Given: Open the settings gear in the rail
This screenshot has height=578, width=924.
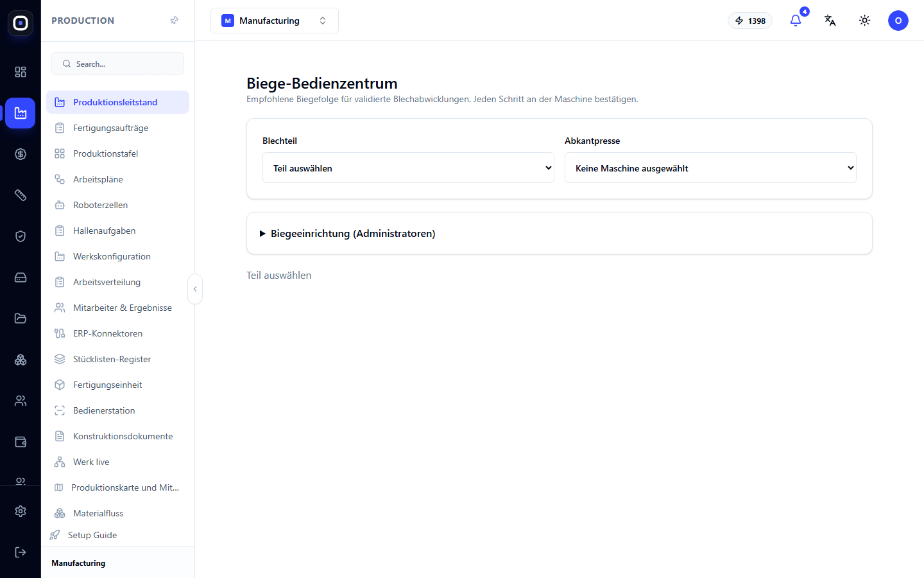Looking at the screenshot, I should pos(21,511).
